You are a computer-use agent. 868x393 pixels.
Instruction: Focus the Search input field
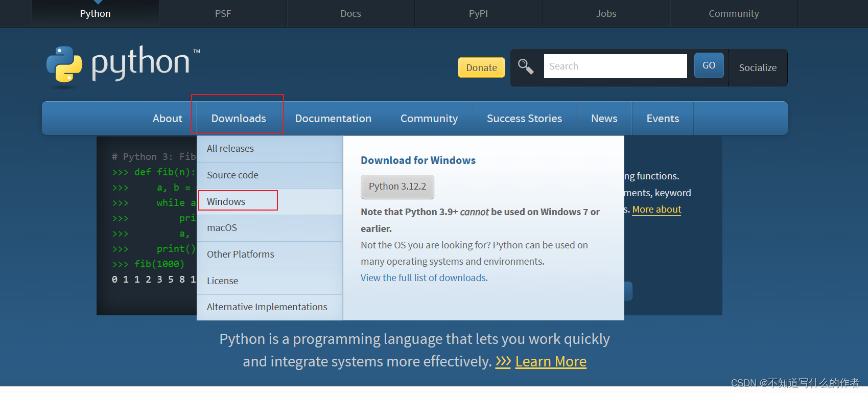pos(615,66)
